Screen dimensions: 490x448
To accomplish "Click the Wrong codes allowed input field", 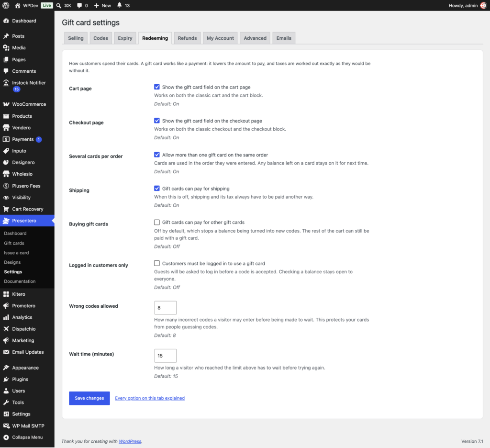I will coord(165,308).
